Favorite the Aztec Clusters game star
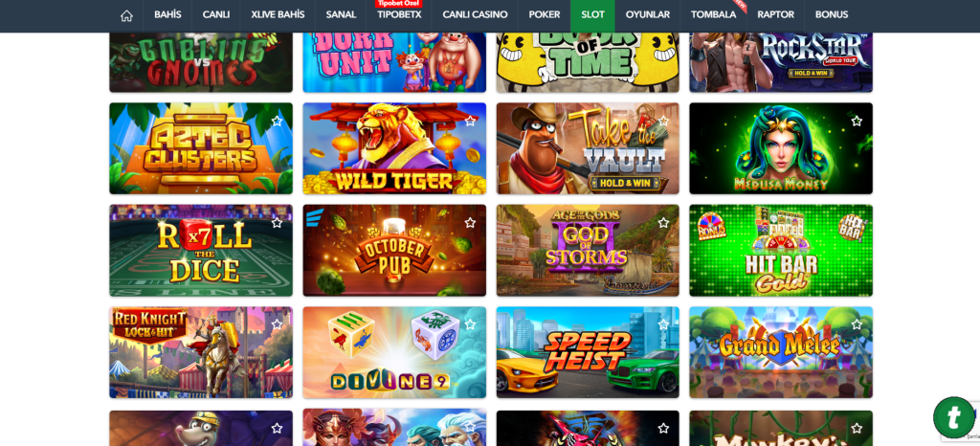Image resolution: width=980 pixels, height=446 pixels. point(277,122)
